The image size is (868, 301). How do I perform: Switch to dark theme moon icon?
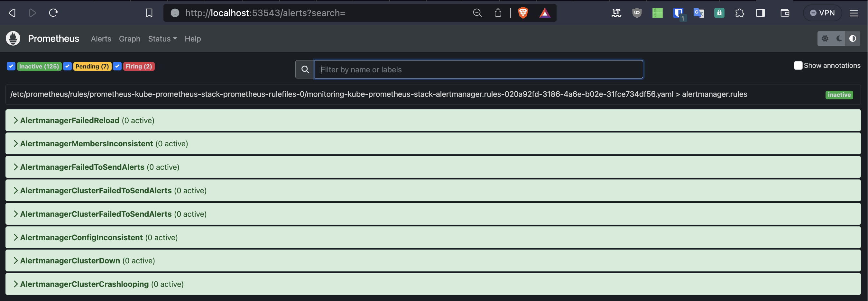click(x=839, y=38)
